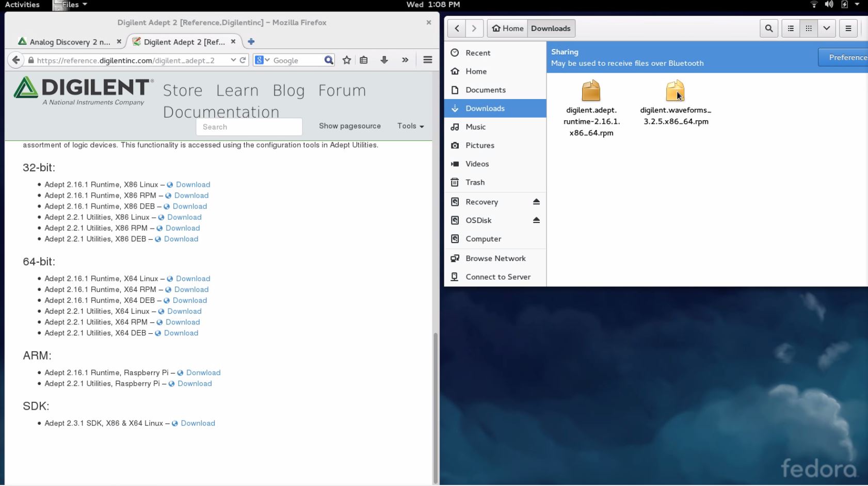
Task: Click the wiki Search input field
Action: click(x=249, y=127)
